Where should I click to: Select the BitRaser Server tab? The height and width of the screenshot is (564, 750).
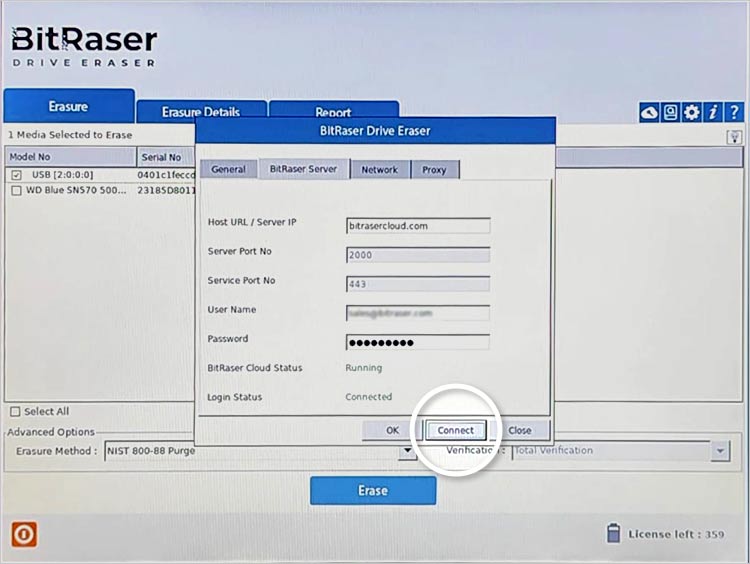click(x=303, y=169)
